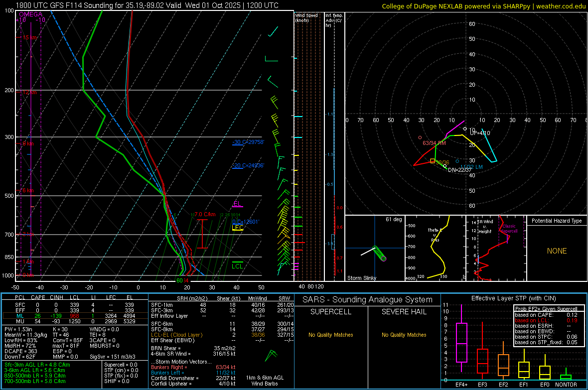Click the SFC-1km shear row label

[162, 305]
